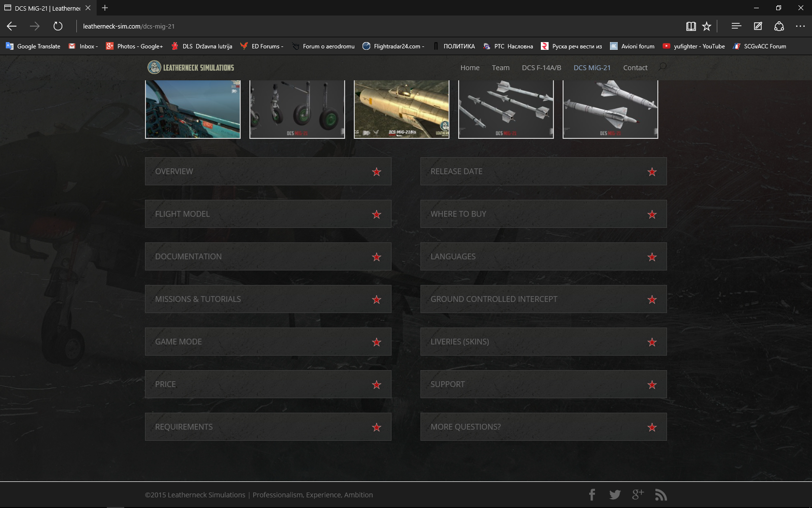Add page to favorites star icon
Screen dimensions: 812x508
[707, 26]
